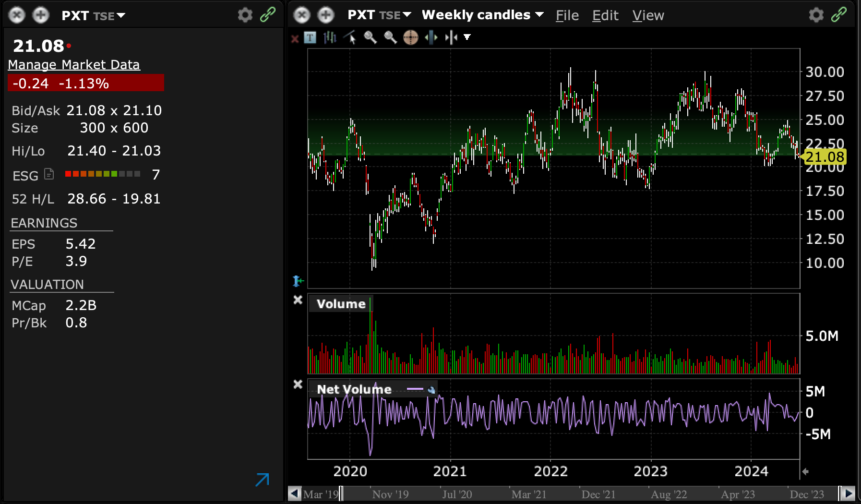Image resolution: width=861 pixels, height=504 pixels.
Task: Close the chart window with X button
Action: (302, 15)
